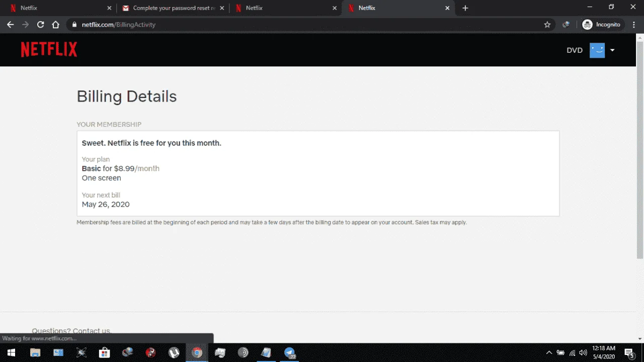The image size is (644, 362).
Task: Click the 'Basic for $8.99/month' plan text
Action: click(x=121, y=168)
